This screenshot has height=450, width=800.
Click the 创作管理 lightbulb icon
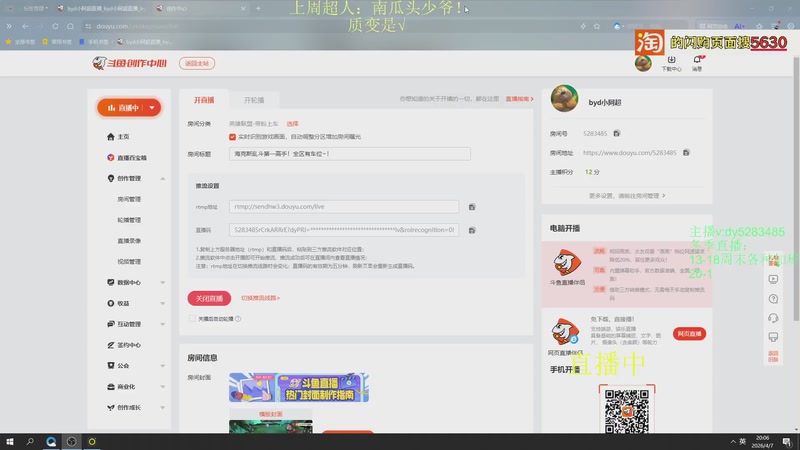point(111,178)
